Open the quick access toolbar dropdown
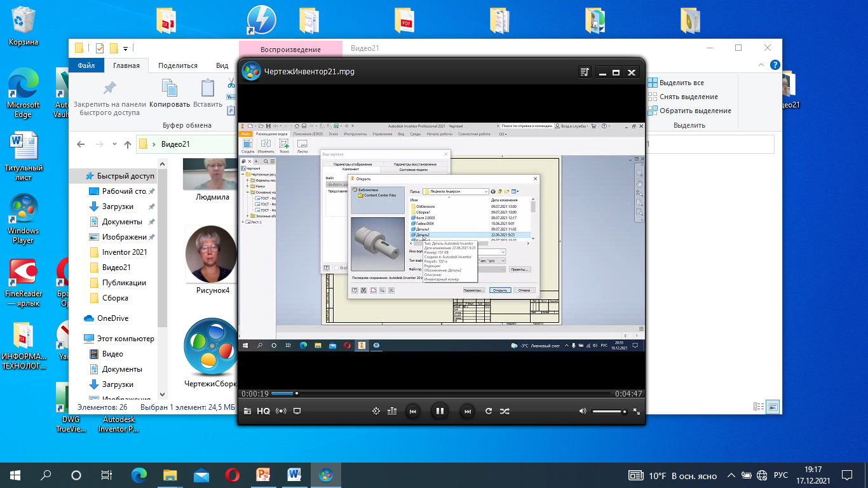This screenshot has height=488, width=868. point(126,48)
